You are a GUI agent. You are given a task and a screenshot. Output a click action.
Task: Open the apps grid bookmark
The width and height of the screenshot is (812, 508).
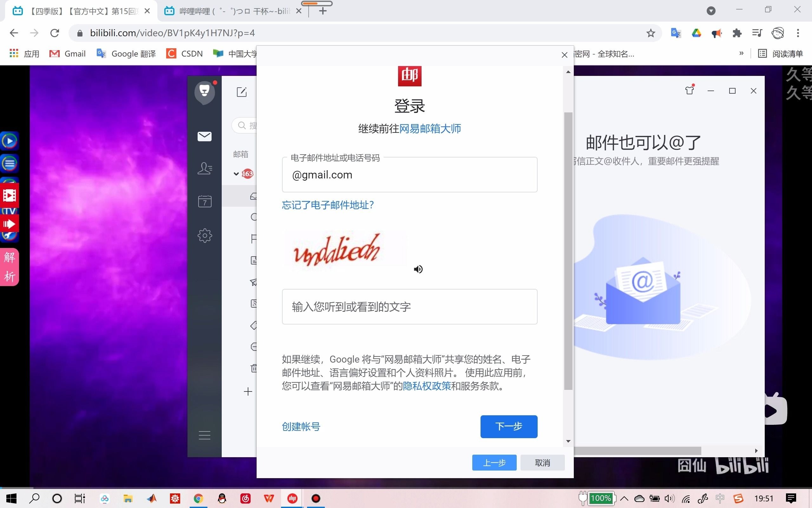tap(14, 53)
